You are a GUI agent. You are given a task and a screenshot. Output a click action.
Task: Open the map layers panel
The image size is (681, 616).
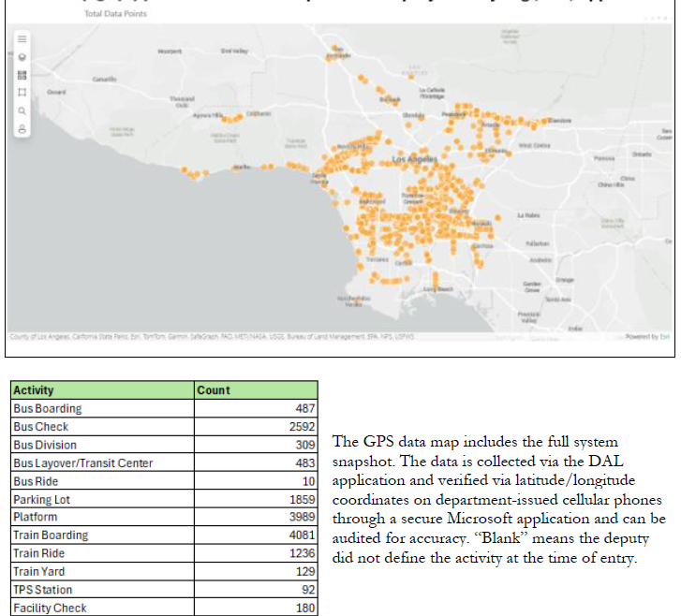point(22,56)
